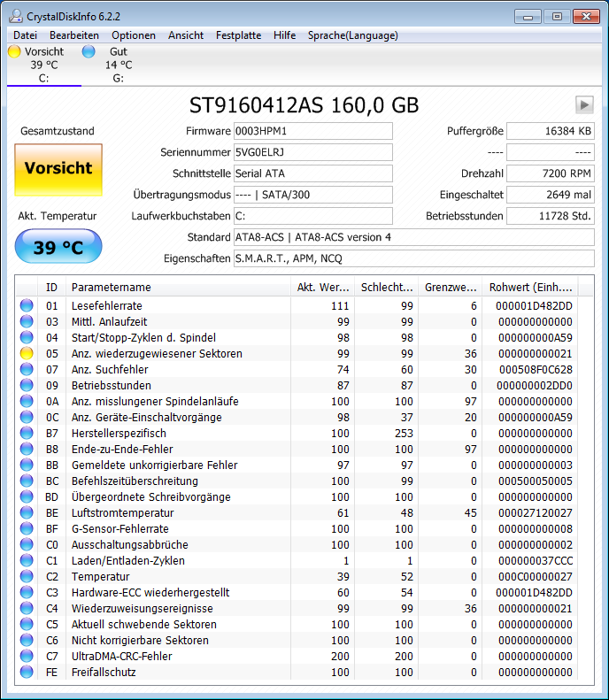The height and width of the screenshot is (700, 609).
Task: Click status orb for UltraDMA-CRC-Fehler
Action: [x=27, y=656]
